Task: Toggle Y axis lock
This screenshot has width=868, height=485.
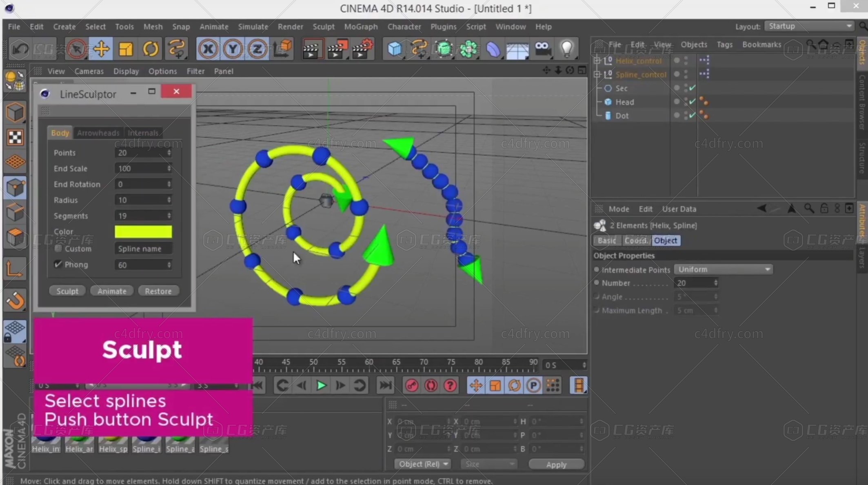Action: tap(233, 49)
